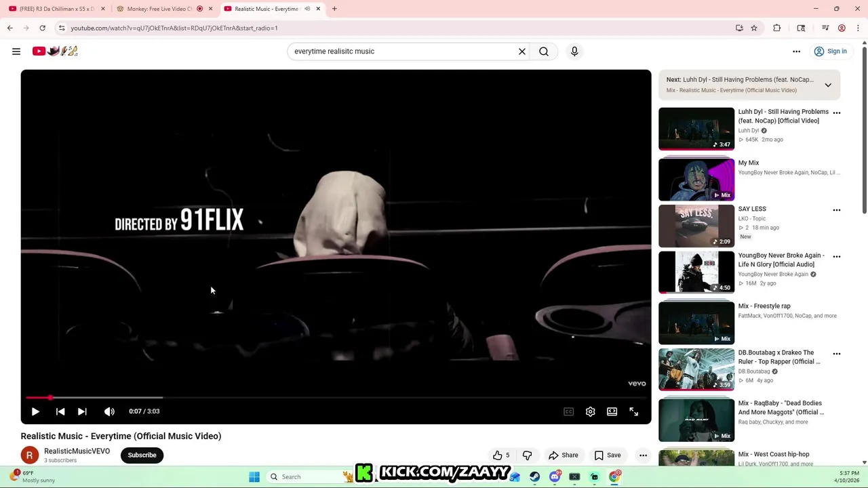Open the Chrome profile avatar
Viewport: 868px width, 488px height.
(842, 28)
